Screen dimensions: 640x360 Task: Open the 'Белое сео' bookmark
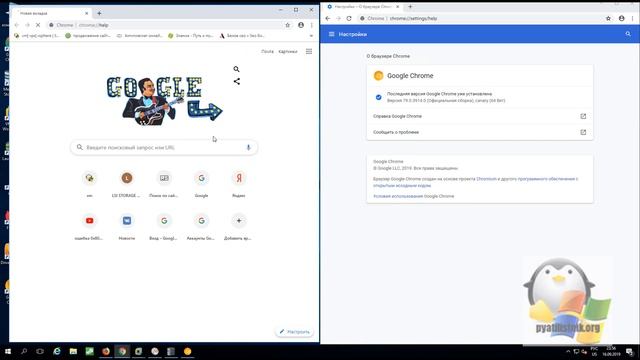[242, 36]
